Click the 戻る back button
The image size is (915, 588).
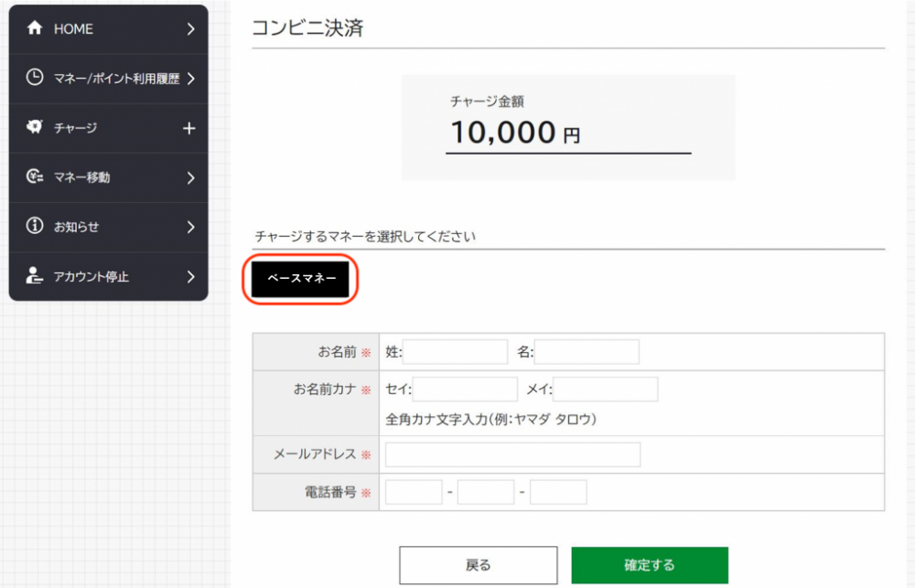[x=478, y=565]
